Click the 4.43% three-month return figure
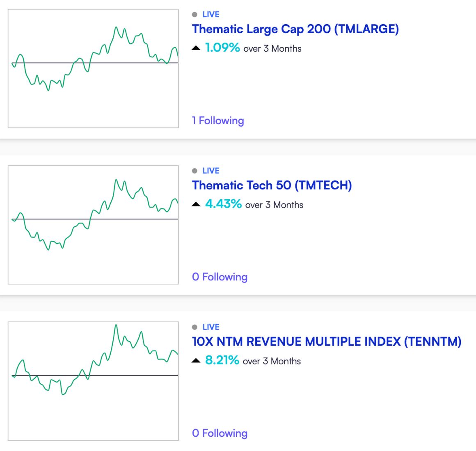The width and height of the screenshot is (476, 451). tap(223, 204)
